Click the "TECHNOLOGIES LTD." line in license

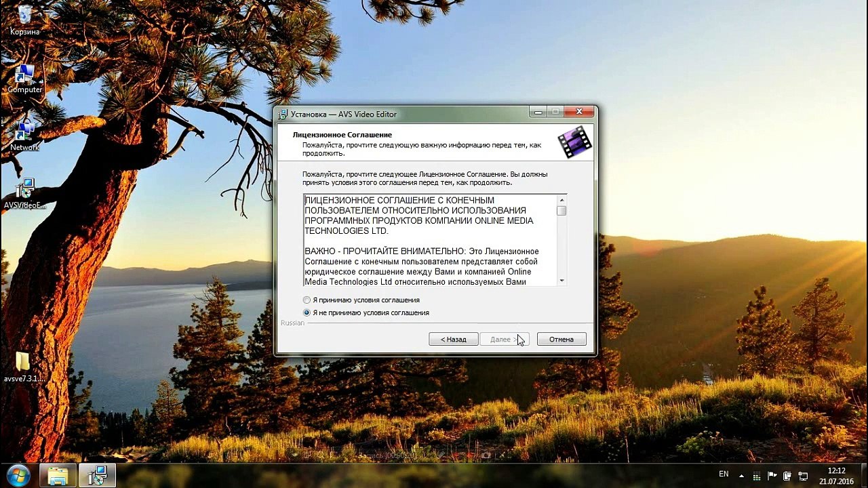pyautogui.click(x=346, y=231)
